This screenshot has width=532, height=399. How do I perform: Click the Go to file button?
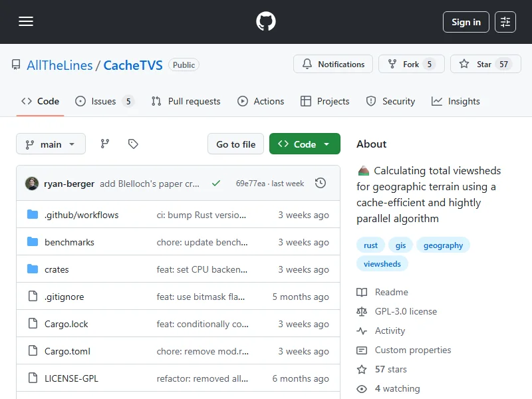click(x=235, y=144)
